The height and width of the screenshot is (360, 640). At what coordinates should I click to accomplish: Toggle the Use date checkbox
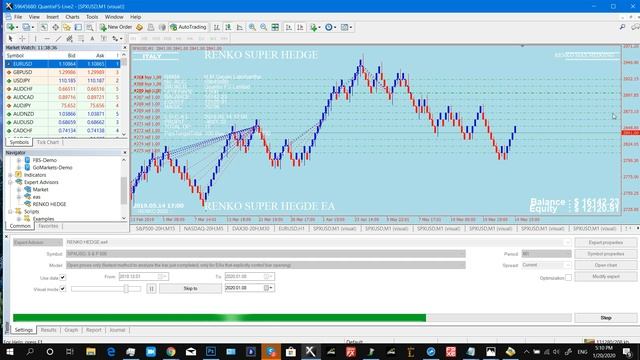62,278
